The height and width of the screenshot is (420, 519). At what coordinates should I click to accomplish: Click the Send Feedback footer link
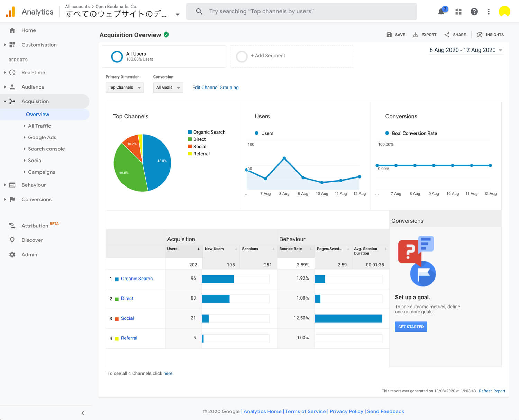point(385,411)
